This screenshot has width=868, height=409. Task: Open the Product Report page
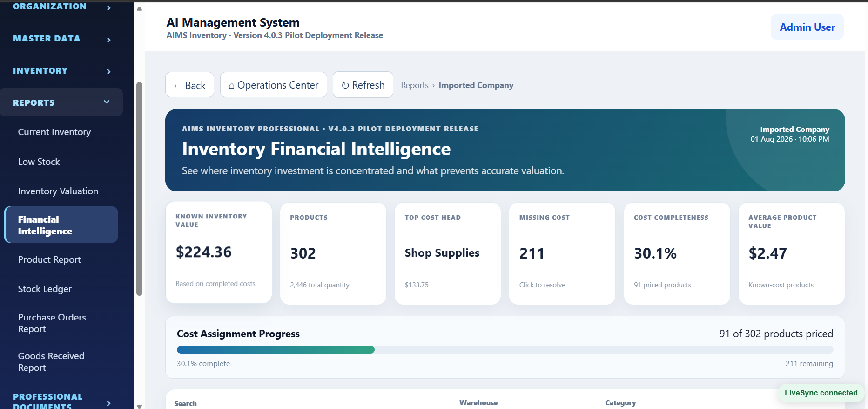(x=61, y=259)
